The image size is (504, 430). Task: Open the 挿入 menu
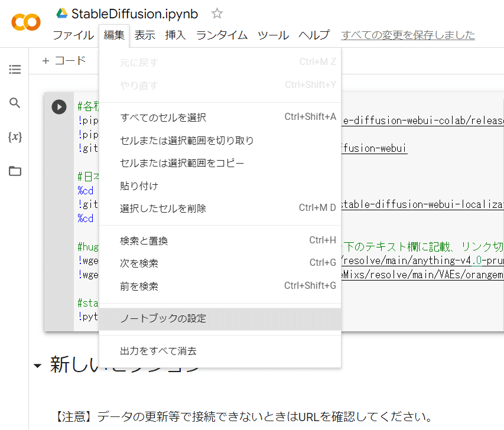tap(175, 35)
